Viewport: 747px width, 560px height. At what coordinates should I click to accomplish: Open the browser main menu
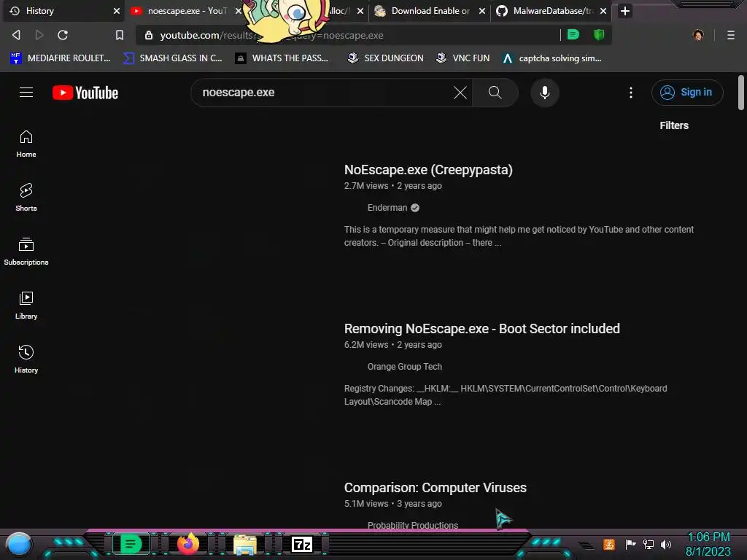point(731,35)
